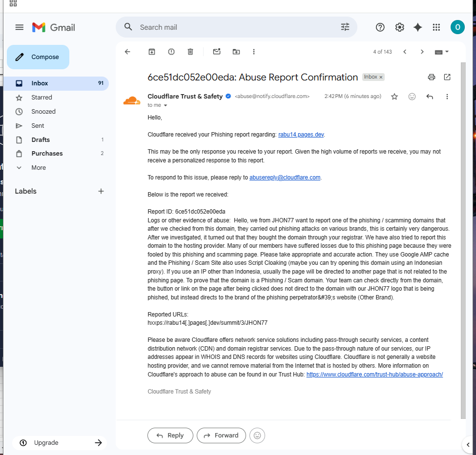Go back to inbox arrow
This screenshot has height=455, width=476.
tap(127, 52)
